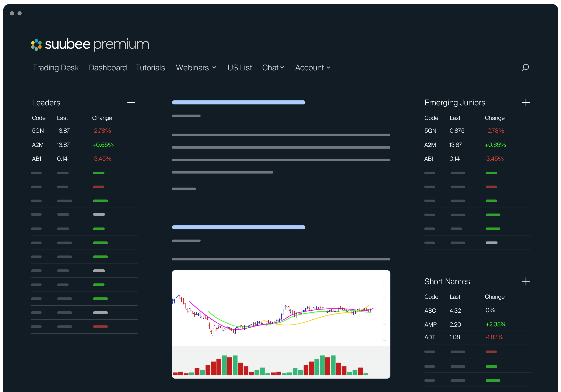Select AMP in Short Names
Screen dimensions: 561x392
pyautogui.click(x=478, y=324)
